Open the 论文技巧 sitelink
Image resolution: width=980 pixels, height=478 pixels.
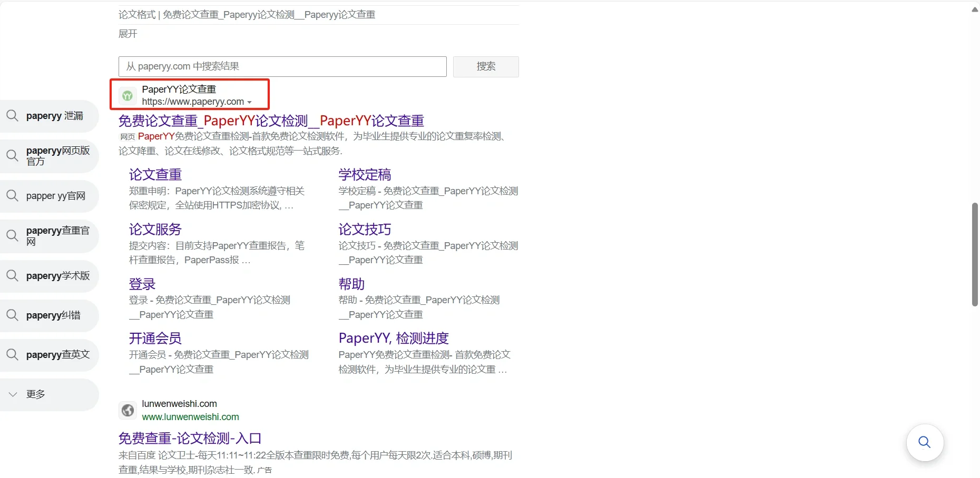365,229
